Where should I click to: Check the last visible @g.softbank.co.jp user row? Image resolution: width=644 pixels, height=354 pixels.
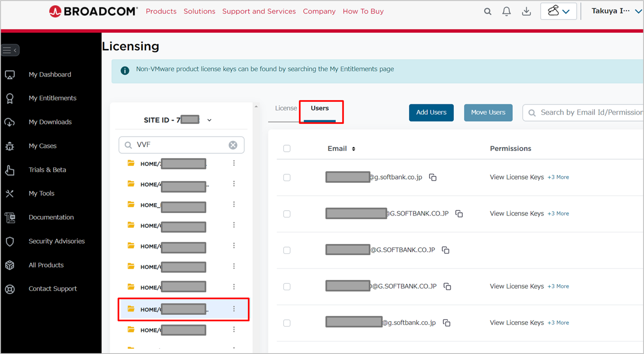pos(287,323)
